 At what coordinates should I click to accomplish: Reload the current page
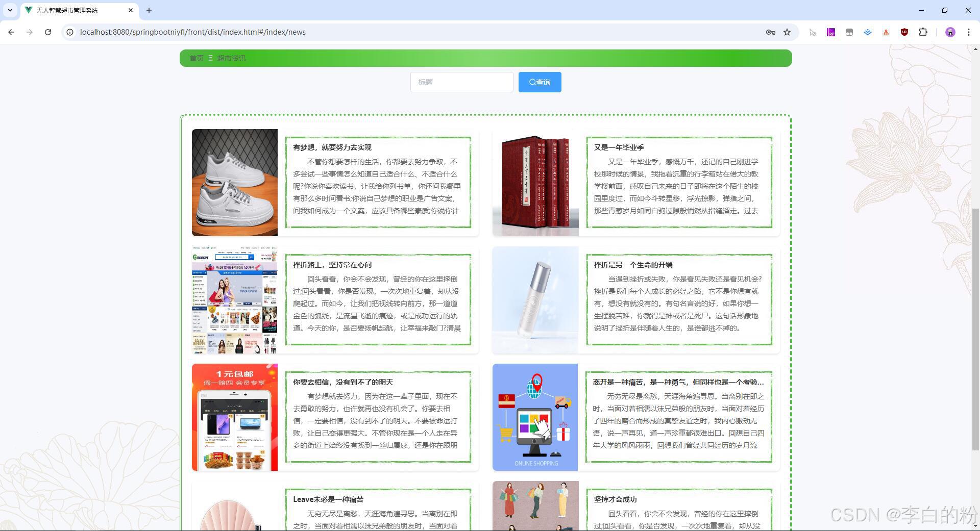click(x=48, y=32)
